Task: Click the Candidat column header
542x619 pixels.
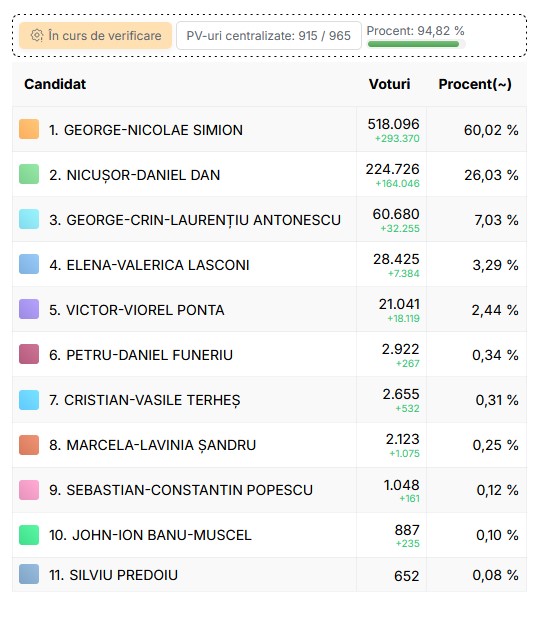Action: coord(55,84)
